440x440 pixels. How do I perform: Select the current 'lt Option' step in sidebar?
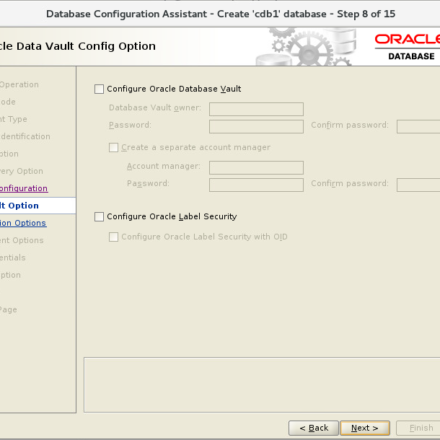pos(38,206)
